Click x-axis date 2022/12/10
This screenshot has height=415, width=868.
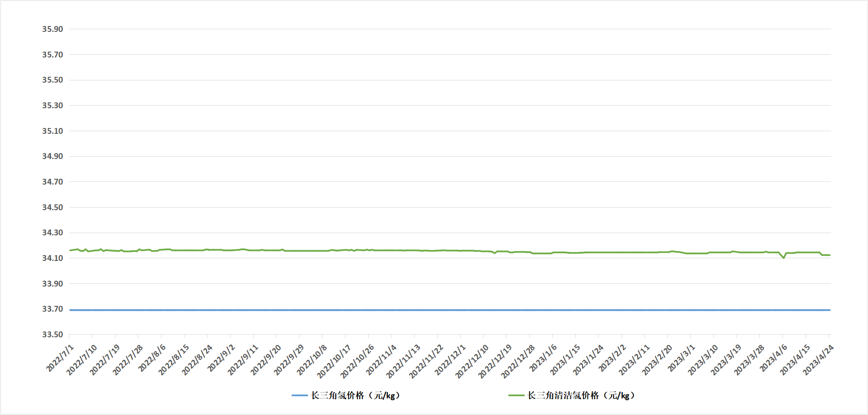tap(472, 362)
